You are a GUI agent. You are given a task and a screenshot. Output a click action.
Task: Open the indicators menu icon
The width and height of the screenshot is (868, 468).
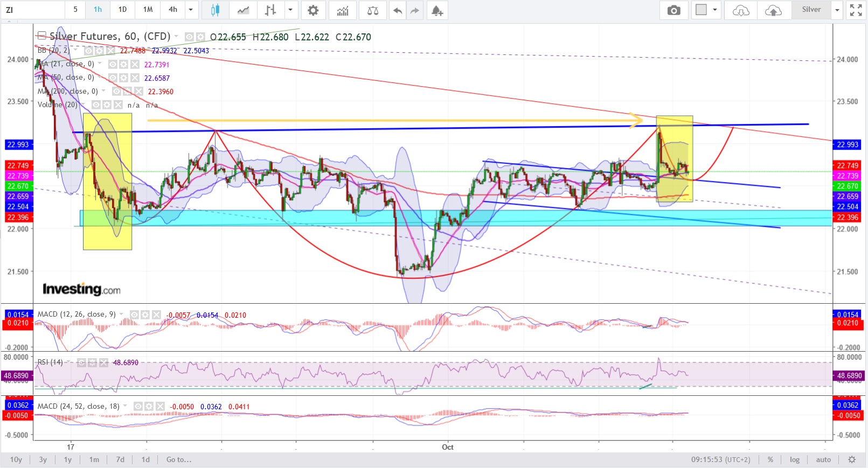click(343, 10)
